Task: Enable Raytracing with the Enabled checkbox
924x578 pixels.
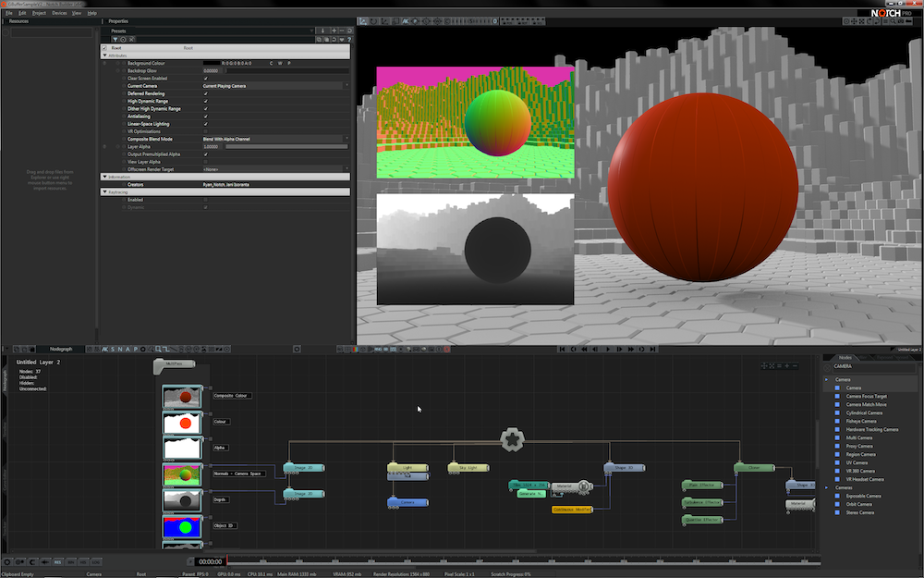Action: pos(204,200)
